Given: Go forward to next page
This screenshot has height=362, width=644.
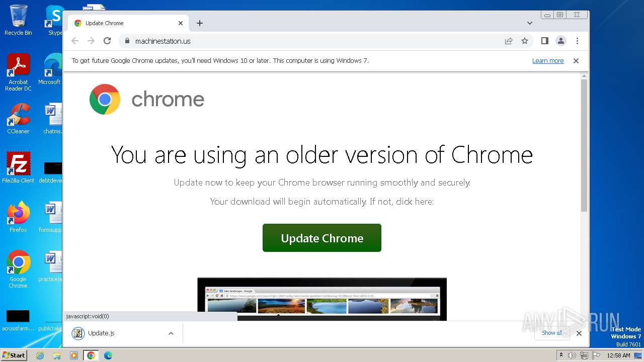Looking at the screenshot, I should click(x=91, y=41).
